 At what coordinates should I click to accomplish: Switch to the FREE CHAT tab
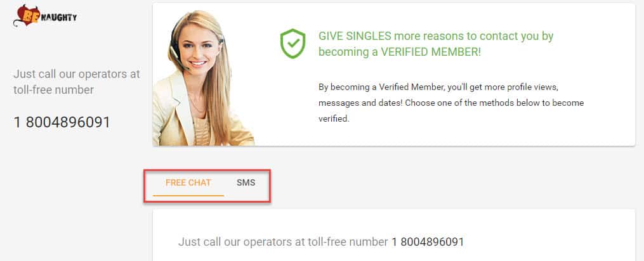(188, 182)
